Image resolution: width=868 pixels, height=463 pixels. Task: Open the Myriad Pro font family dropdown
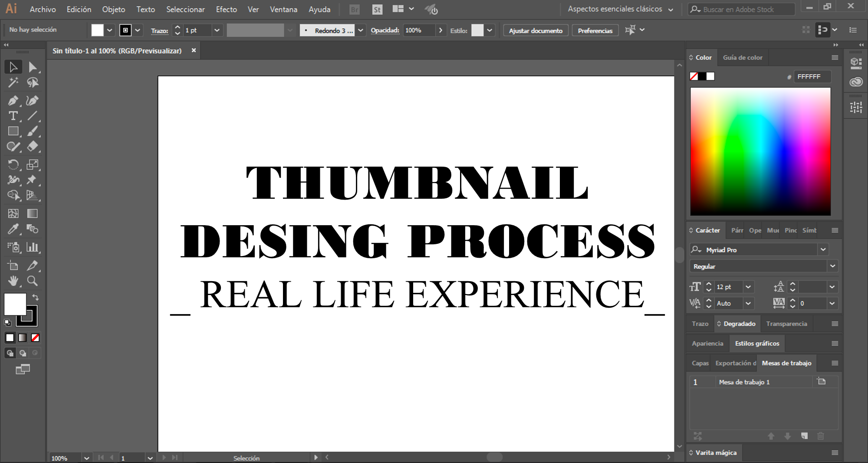click(x=823, y=250)
